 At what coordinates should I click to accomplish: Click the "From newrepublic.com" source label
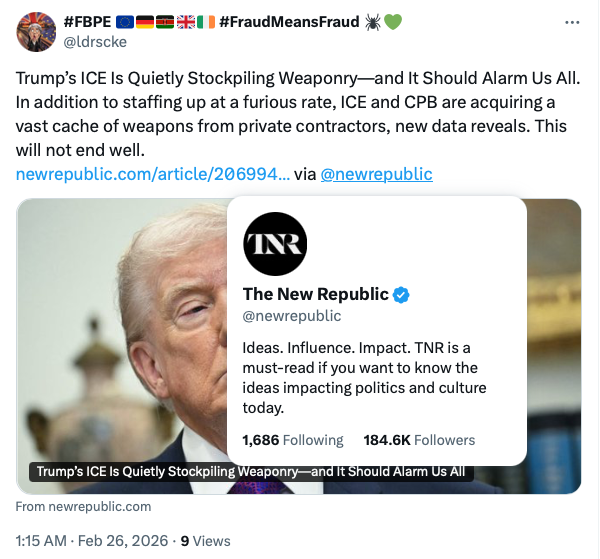click(83, 506)
